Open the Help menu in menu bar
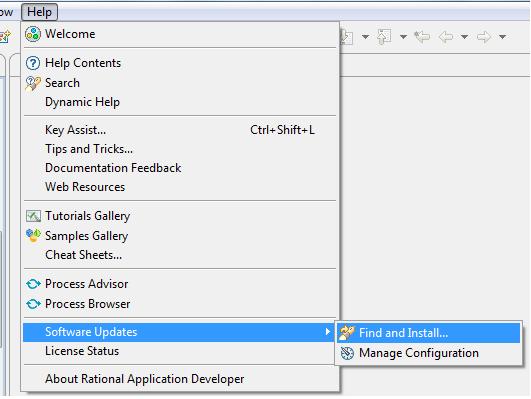This screenshot has width=531, height=399. pyautogui.click(x=40, y=12)
